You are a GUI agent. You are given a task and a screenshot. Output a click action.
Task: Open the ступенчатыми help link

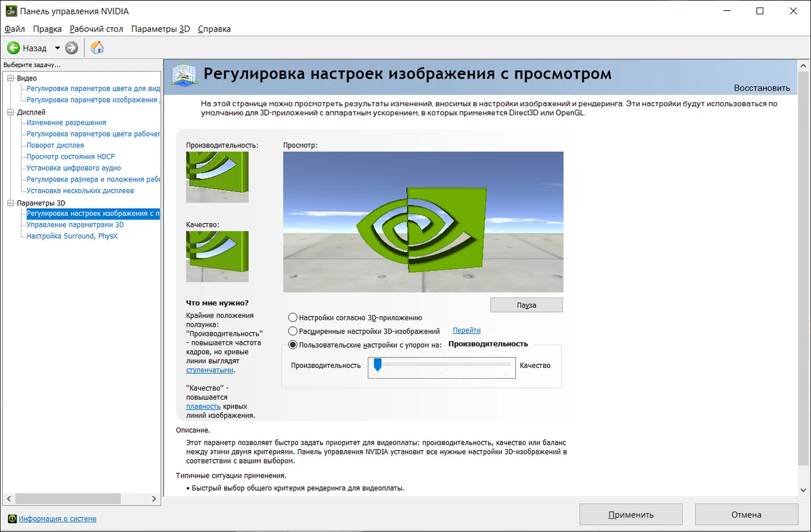(x=209, y=370)
